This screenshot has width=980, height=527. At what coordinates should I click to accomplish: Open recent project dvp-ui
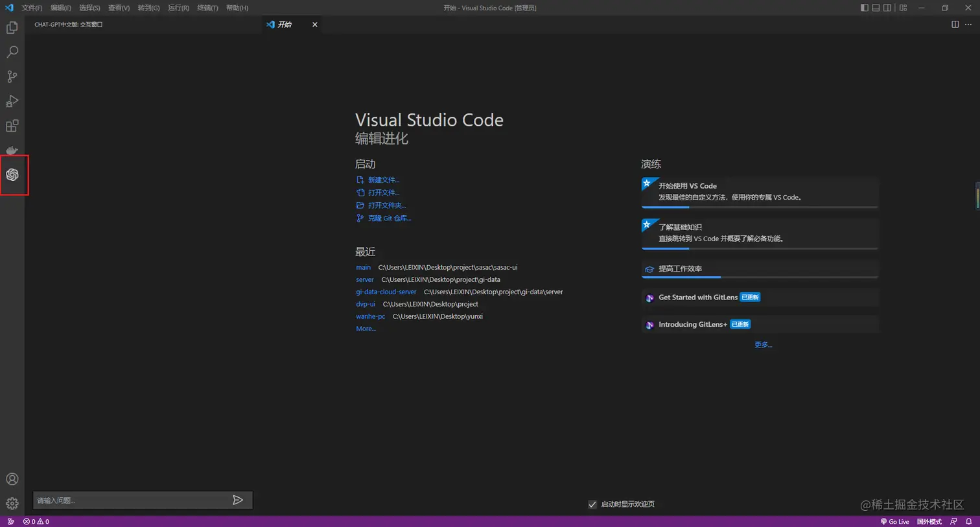(366, 304)
